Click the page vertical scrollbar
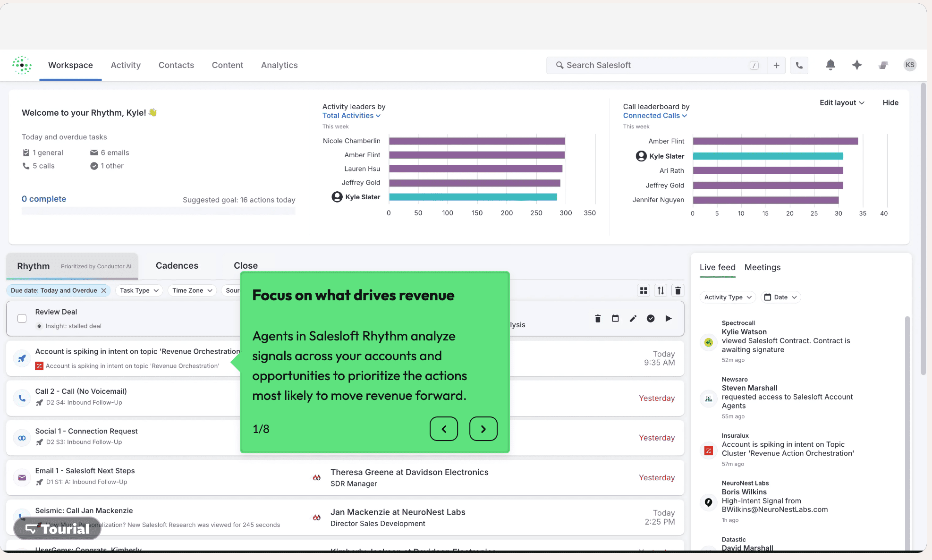Viewport: 932px width, 560px height. pyautogui.click(x=923, y=229)
